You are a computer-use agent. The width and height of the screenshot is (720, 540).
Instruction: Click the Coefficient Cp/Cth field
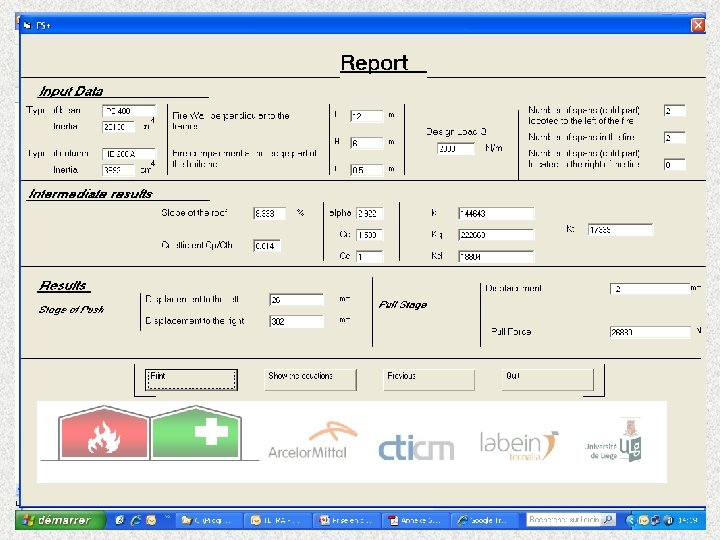[267, 246]
